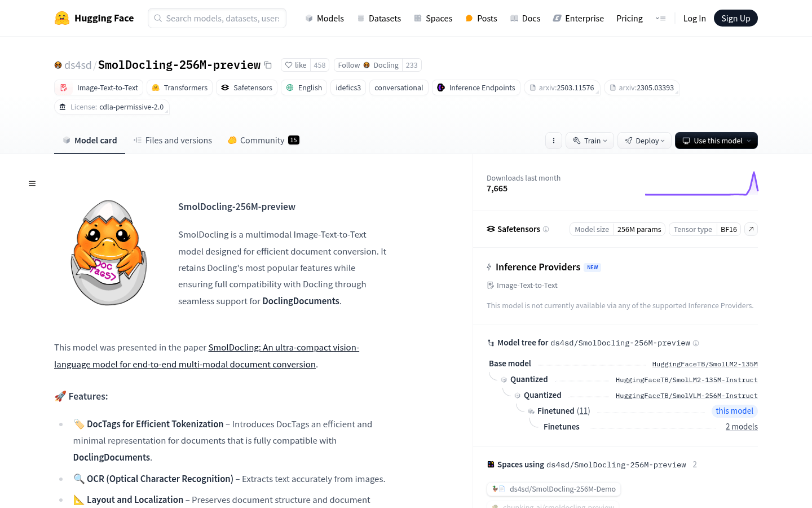This screenshot has height=508, width=812.
Task: Click the Safetensors info icon
Action: click(x=546, y=229)
